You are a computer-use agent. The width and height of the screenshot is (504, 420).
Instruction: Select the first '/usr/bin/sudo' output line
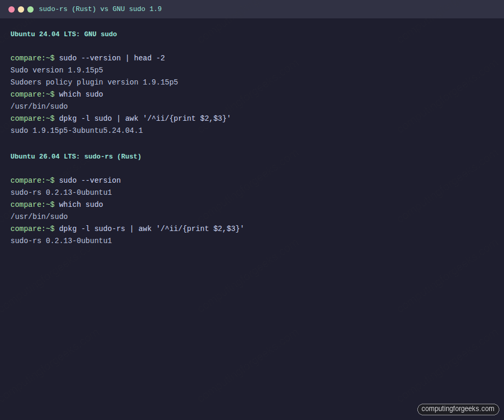click(x=38, y=106)
